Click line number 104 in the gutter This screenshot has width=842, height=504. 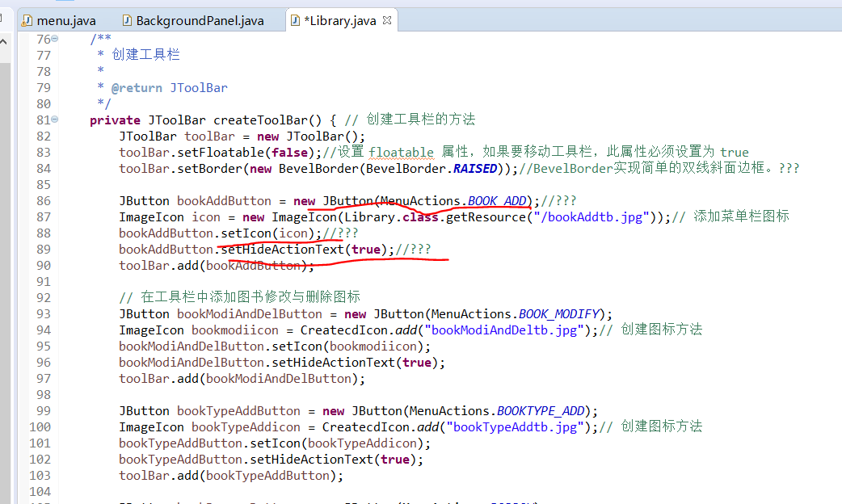click(40, 492)
